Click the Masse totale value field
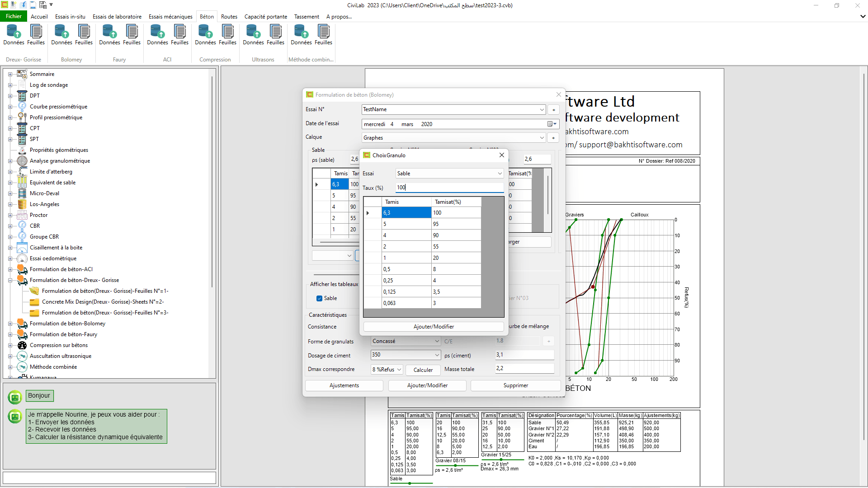This screenshot has width=868, height=488. tap(524, 369)
